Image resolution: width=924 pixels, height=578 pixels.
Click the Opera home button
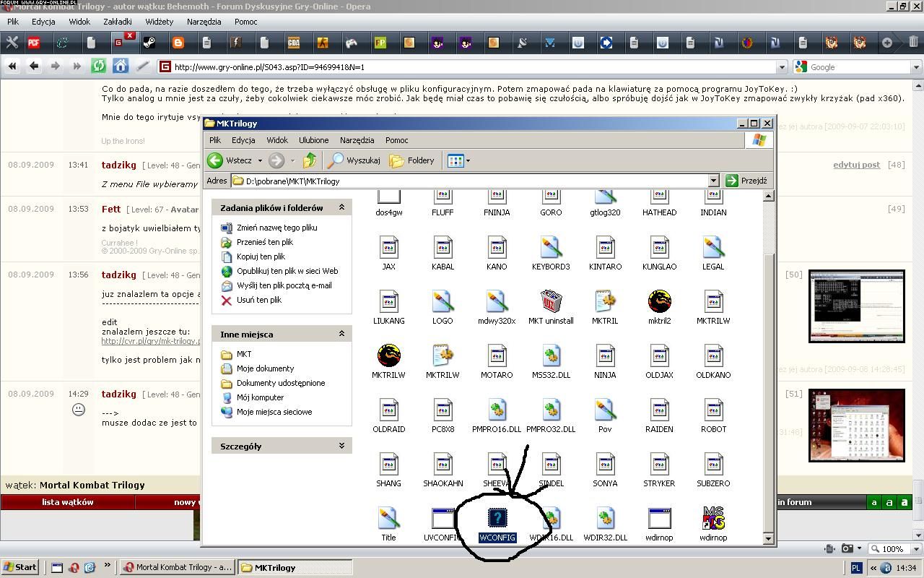(121, 66)
